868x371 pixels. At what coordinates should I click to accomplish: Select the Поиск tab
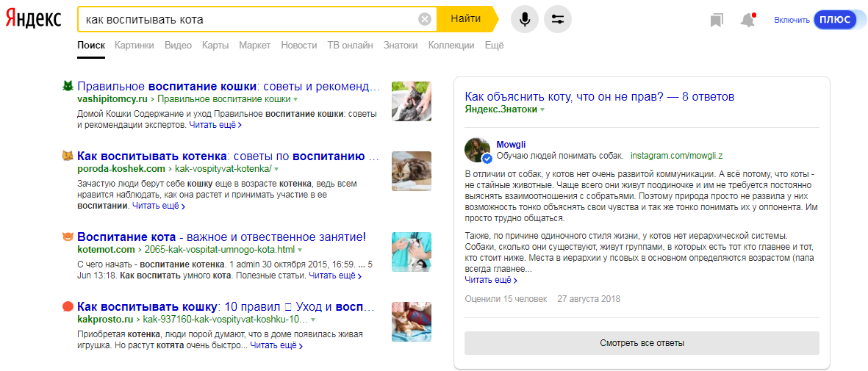(x=91, y=46)
